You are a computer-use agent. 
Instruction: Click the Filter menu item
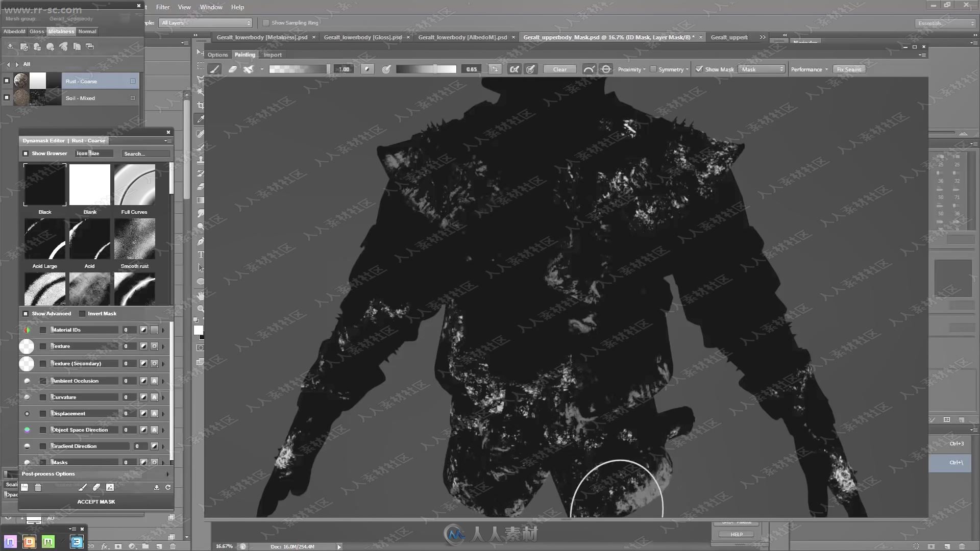(163, 7)
